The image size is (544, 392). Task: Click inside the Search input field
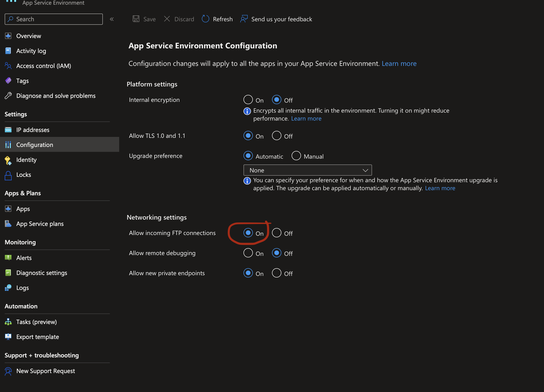point(54,19)
